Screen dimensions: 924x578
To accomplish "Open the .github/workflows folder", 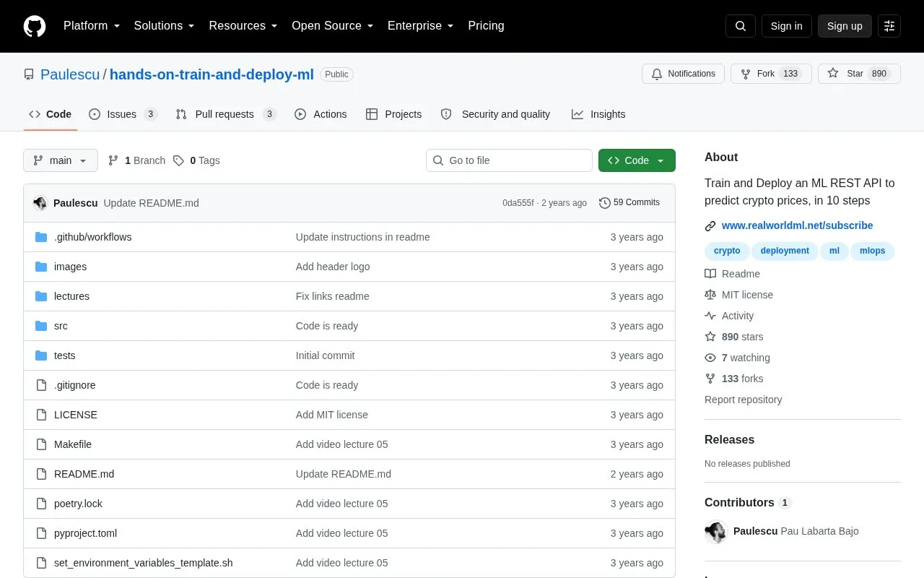I will pyautogui.click(x=92, y=237).
